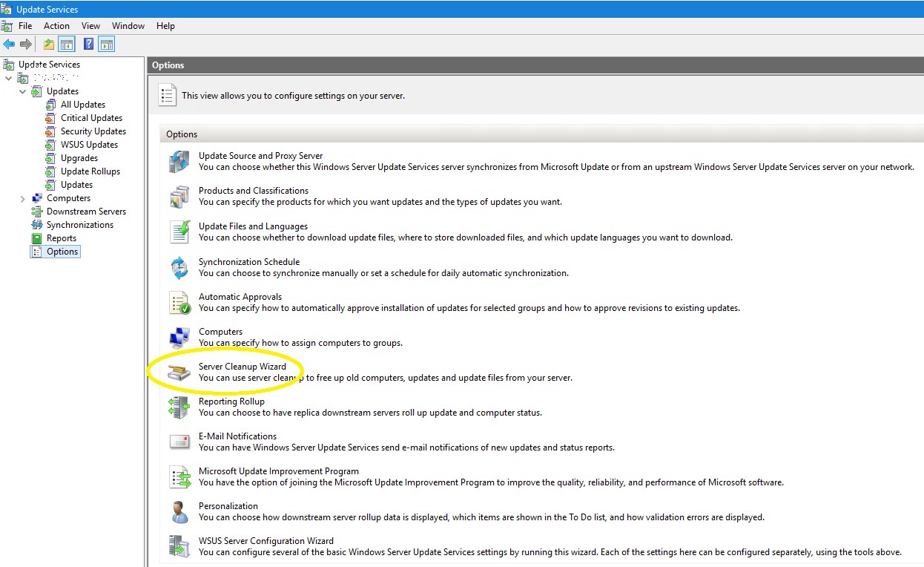The height and width of the screenshot is (567, 924).
Task: Select Update Rollups in the tree
Action: pyautogui.click(x=90, y=171)
